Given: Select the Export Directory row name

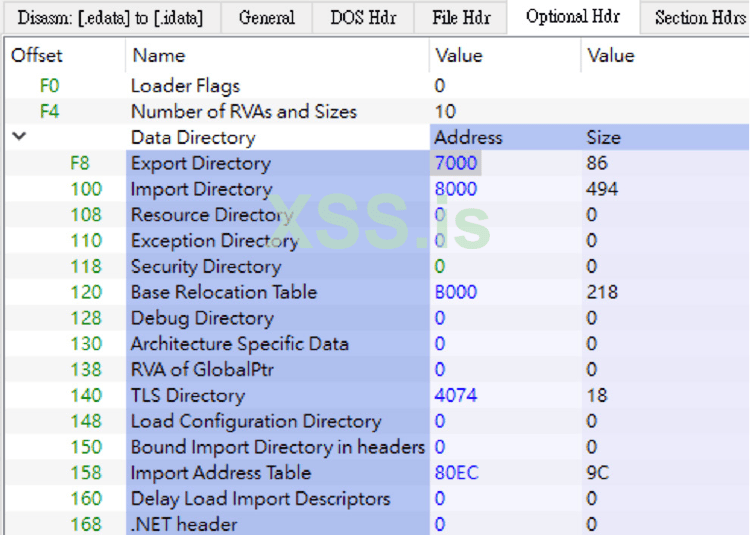Looking at the screenshot, I should tap(201, 163).
